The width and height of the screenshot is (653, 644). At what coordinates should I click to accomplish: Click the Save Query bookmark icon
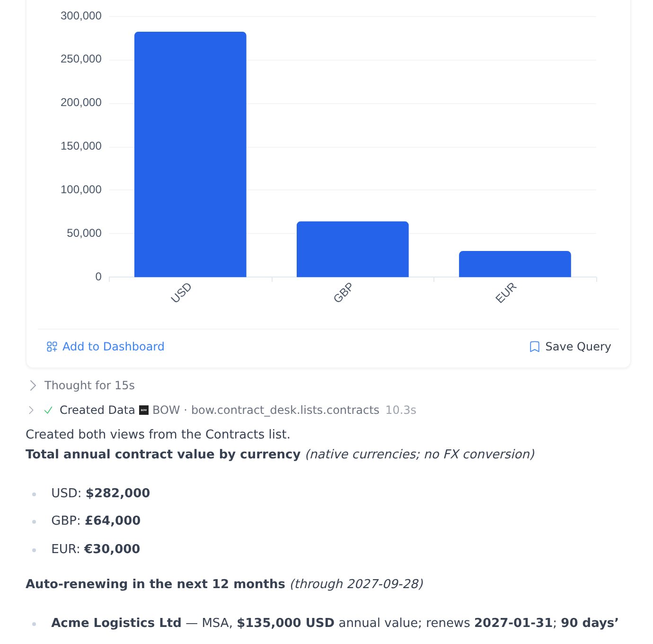(535, 347)
